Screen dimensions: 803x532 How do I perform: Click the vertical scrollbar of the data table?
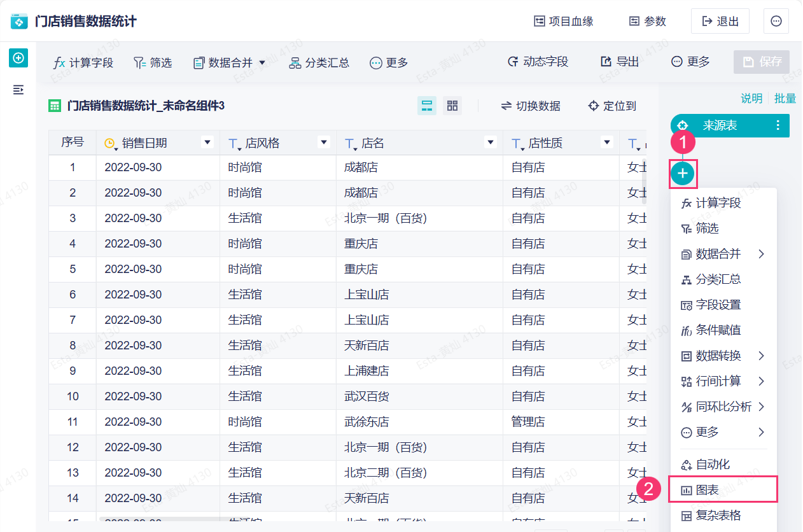coord(643,181)
